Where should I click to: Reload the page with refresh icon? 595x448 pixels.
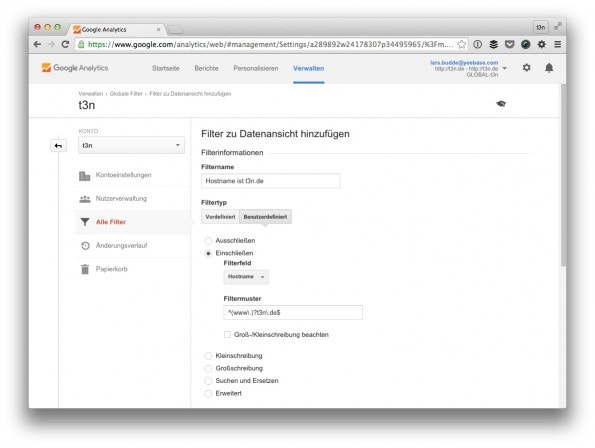pos(65,44)
